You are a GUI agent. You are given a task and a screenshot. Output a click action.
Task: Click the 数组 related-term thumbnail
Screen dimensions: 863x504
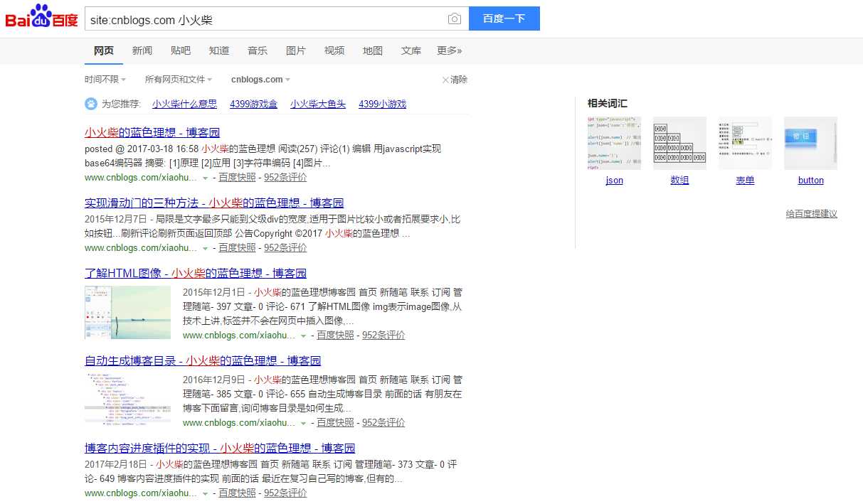pyautogui.click(x=679, y=143)
